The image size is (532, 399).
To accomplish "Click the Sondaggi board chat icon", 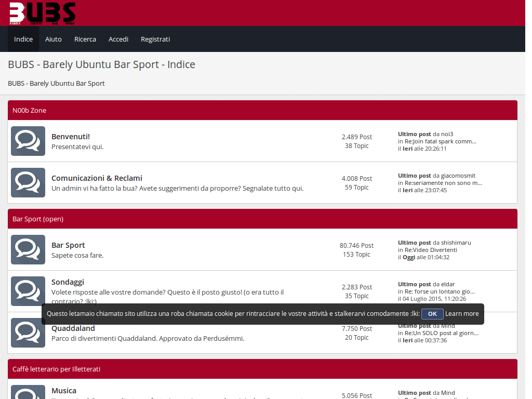I will pos(28,291).
